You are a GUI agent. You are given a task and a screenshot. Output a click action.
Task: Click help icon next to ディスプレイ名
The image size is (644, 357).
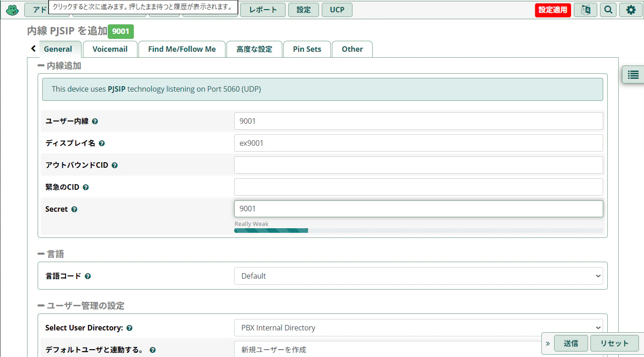[102, 143]
